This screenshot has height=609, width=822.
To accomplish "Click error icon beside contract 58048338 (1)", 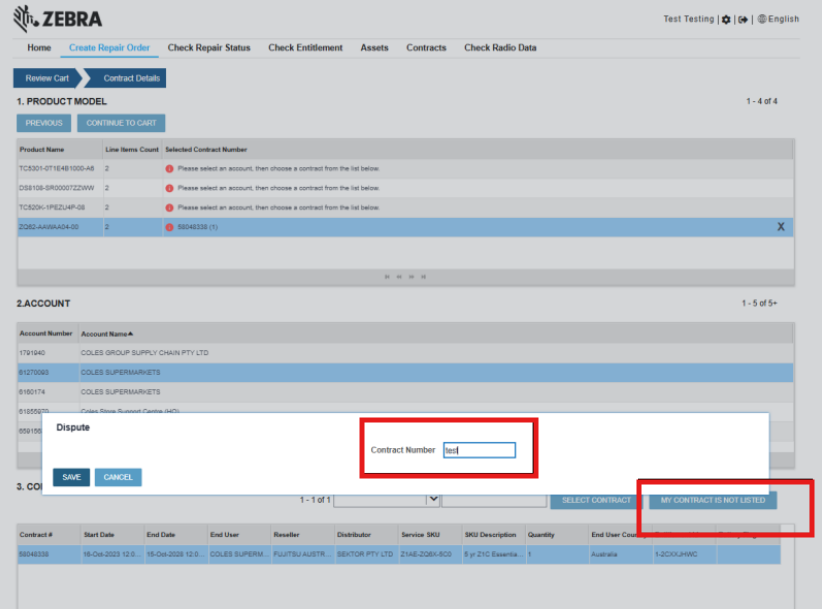I will pos(169,227).
